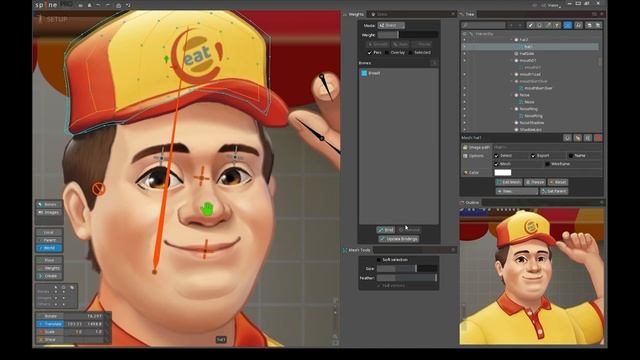The image size is (640, 360).
Task: Select the Rotate transform tool
Action: (51, 316)
